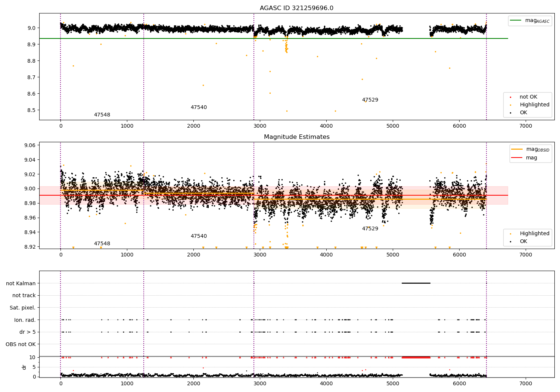This screenshot has width=560, height=392.
Task: Click the 9.04 y-axis tick
Action: click(x=30, y=160)
